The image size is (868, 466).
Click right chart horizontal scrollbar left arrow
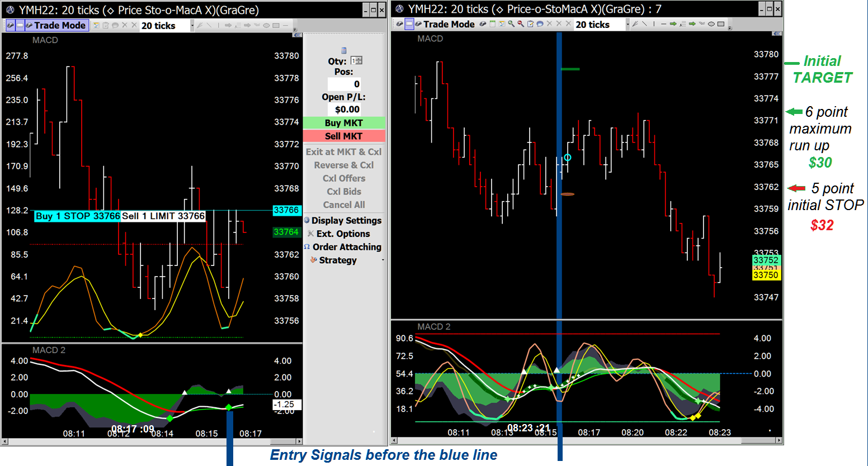(394, 440)
